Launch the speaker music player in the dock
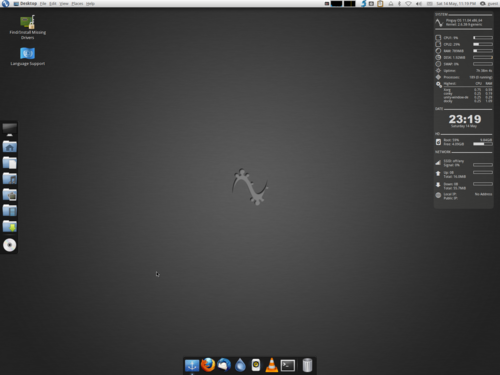Screen dimensions: 500x375 256,365
